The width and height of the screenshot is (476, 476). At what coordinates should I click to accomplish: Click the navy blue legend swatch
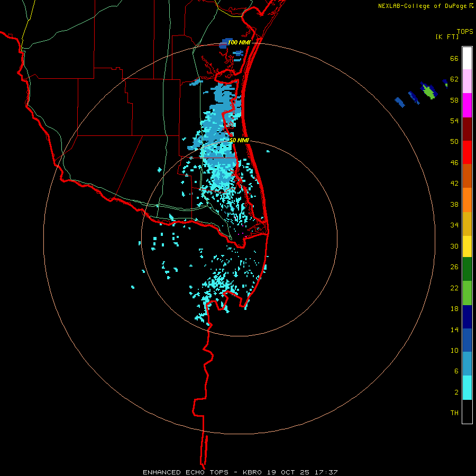(x=467, y=317)
